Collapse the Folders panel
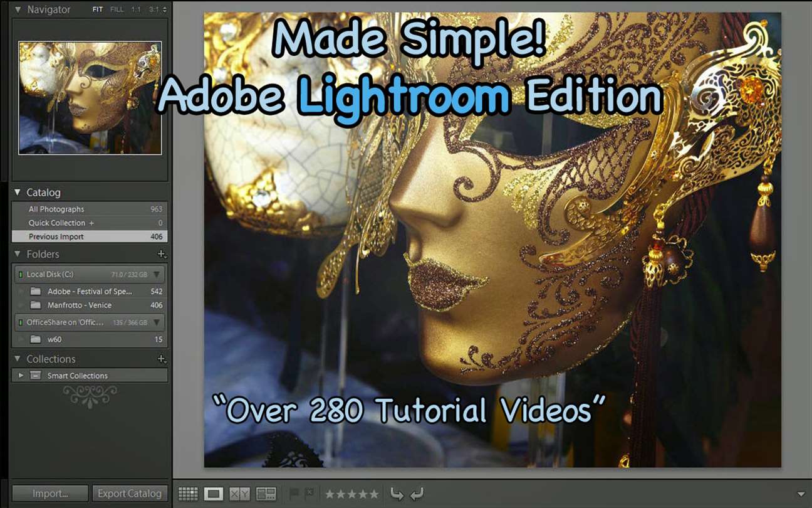The width and height of the screenshot is (812, 508). (18, 254)
